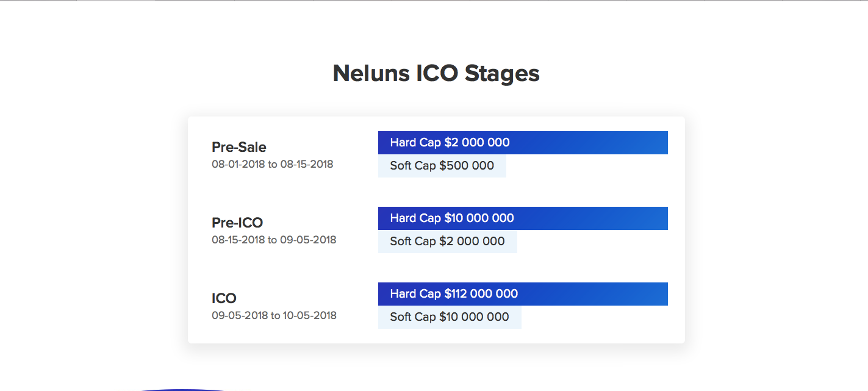
Task: Click the Soft Cap $2 000 000 bar
Action: [x=448, y=242]
